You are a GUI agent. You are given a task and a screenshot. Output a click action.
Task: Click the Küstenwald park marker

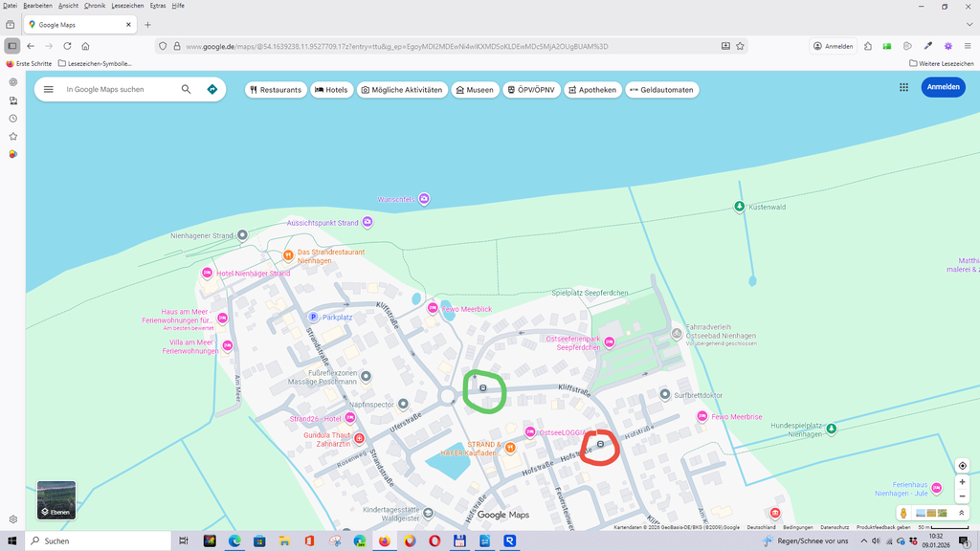[x=739, y=207]
